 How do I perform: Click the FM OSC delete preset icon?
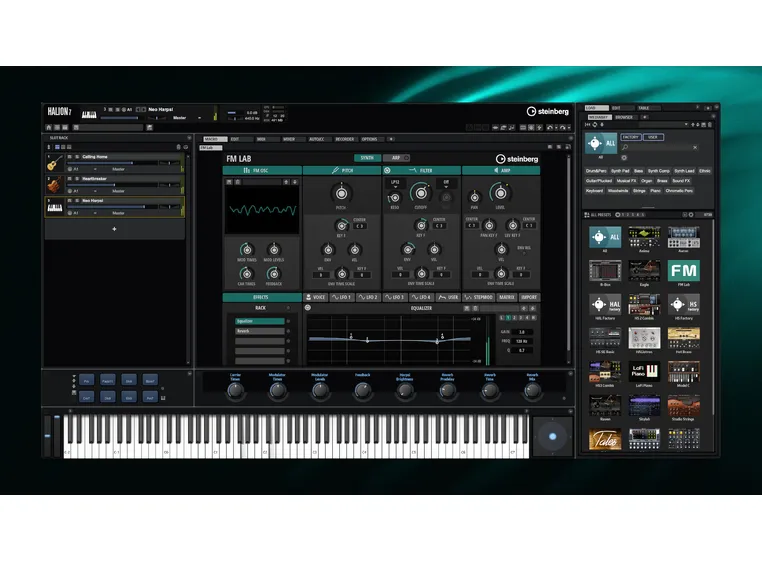tap(238, 182)
